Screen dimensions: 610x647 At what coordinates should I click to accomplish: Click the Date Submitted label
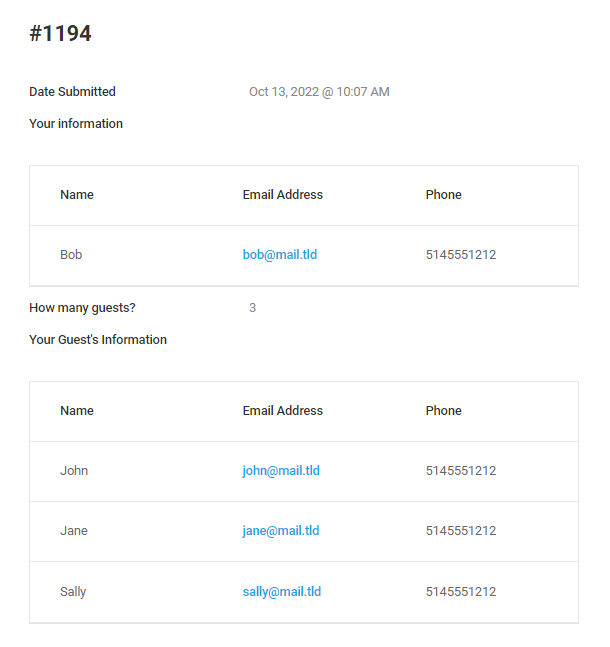(x=72, y=92)
